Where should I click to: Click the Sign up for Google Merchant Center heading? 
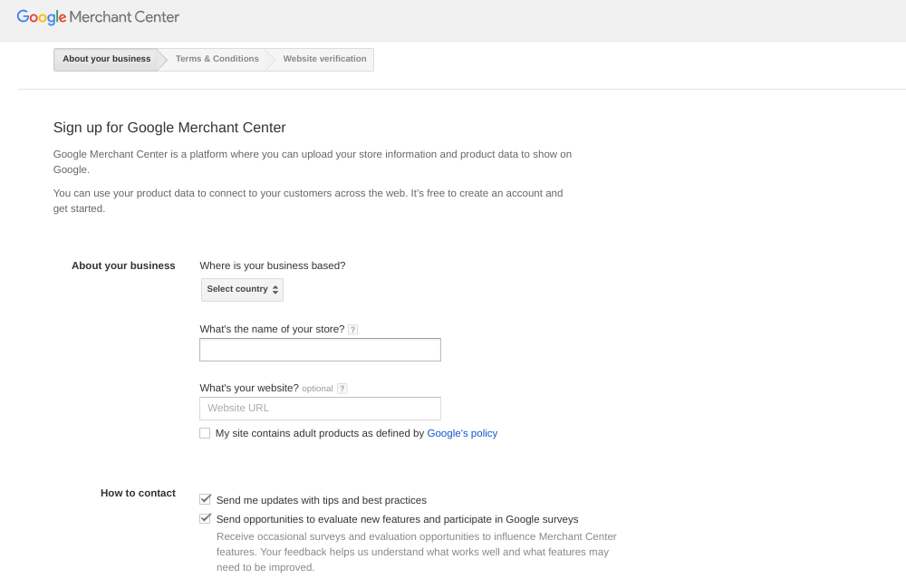(169, 128)
